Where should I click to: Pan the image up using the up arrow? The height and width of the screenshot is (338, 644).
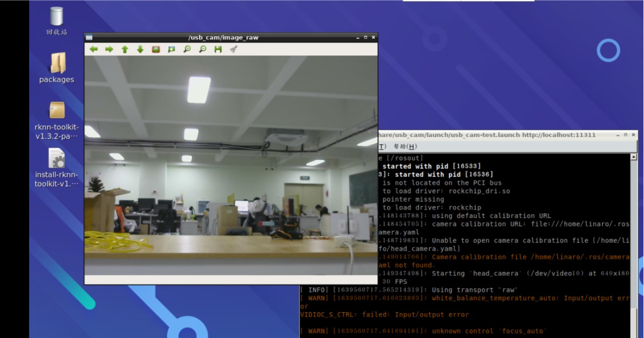(125, 49)
